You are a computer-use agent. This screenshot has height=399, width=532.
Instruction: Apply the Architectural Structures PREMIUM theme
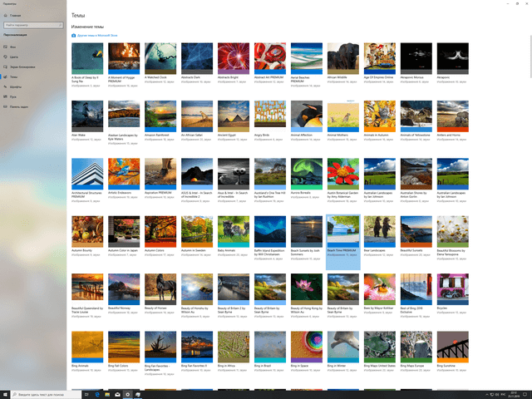click(87, 174)
